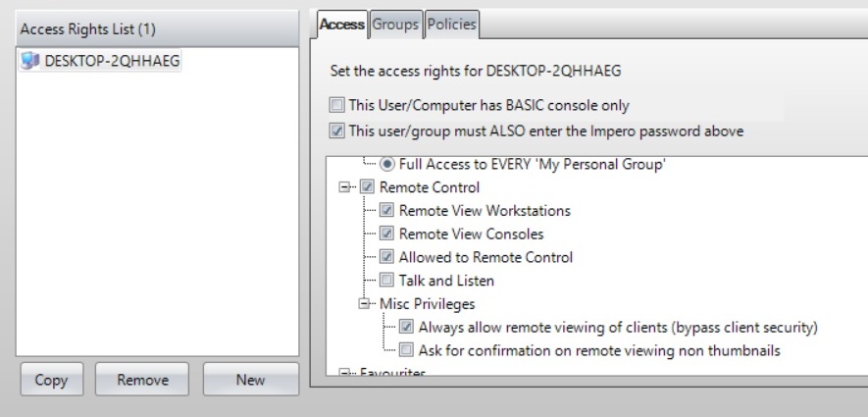Image resolution: width=868 pixels, height=417 pixels.
Task: Check Ask for confirmation on remote viewing
Action: [406, 350]
